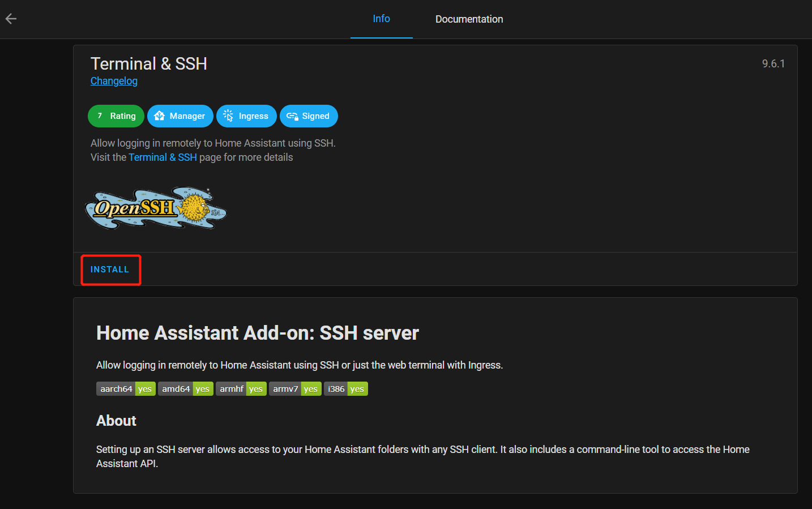Click the green Rating 7 chip
Screen dimensions: 812x509
[x=116, y=116]
